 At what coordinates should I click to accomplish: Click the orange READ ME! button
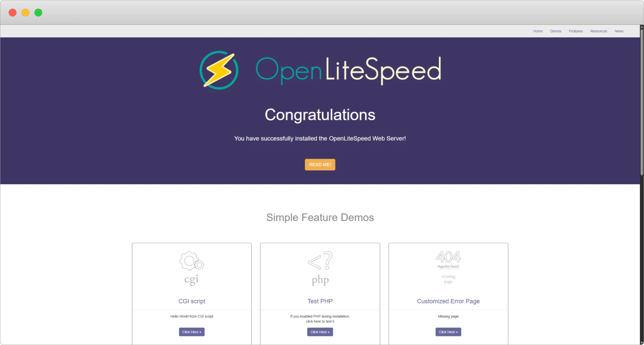pos(320,165)
